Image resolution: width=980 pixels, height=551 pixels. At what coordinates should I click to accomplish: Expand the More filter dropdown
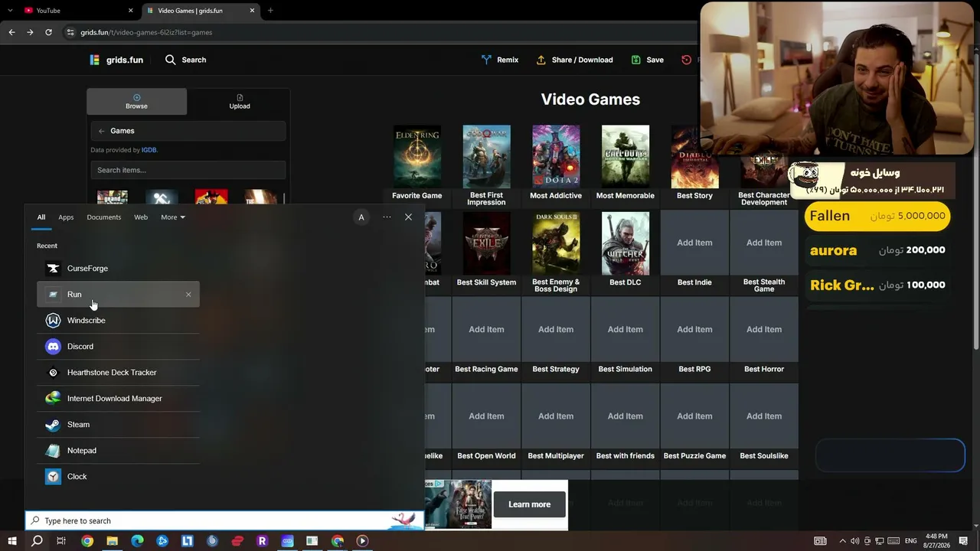173,217
